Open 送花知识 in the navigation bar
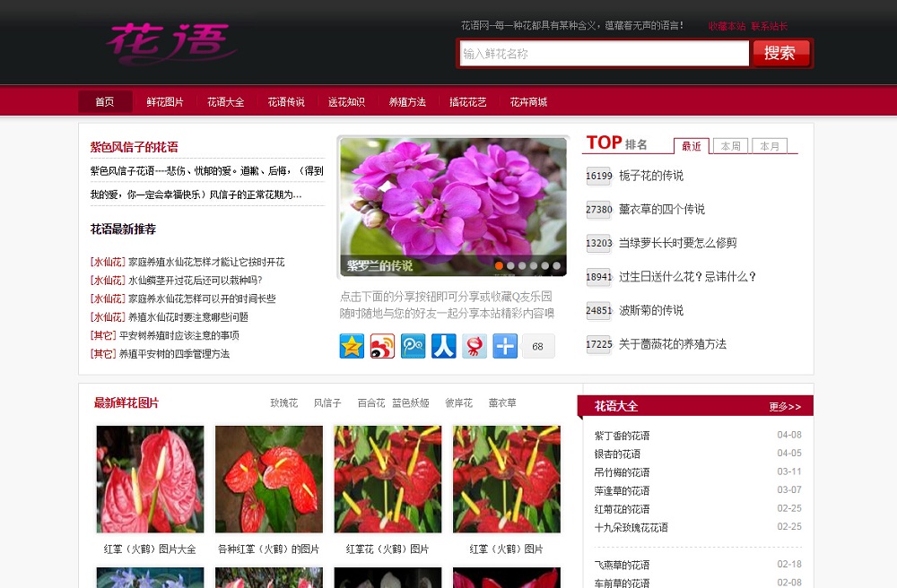Screen dimensions: 897x588 346,101
